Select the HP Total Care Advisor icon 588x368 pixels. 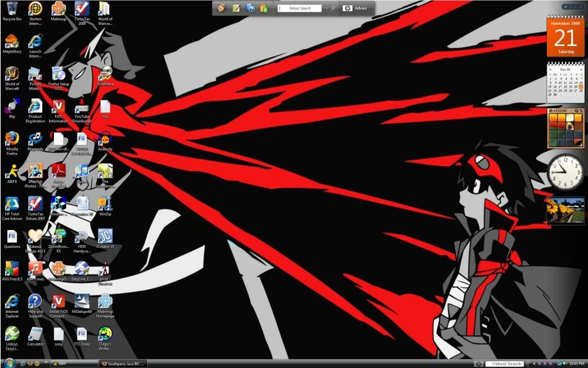pos(12,208)
